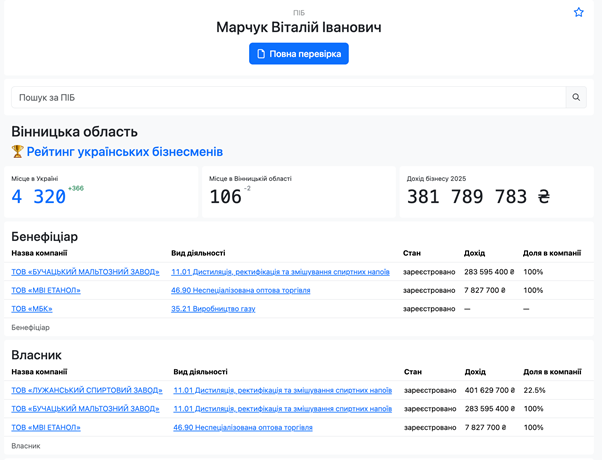
Task: Click the Вінницька область heading
Action: tap(74, 132)
